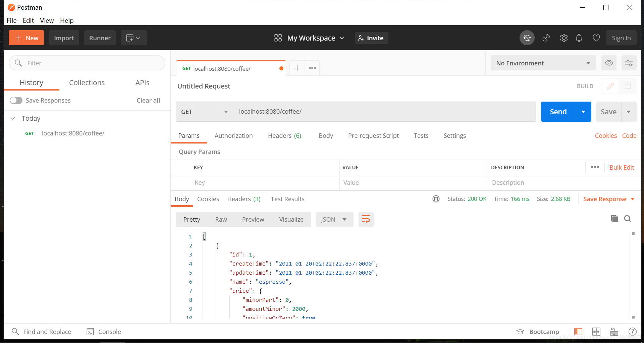Click the blue Send button
The width and height of the screenshot is (644, 343).
pyautogui.click(x=558, y=112)
